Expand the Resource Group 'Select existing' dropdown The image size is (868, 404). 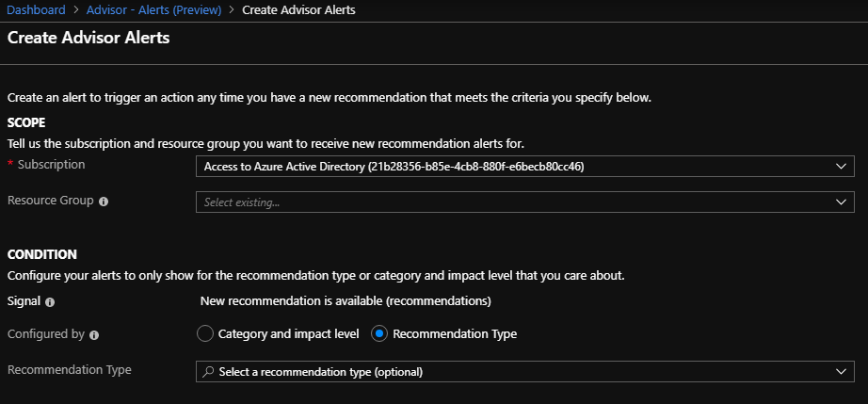[x=524, y=202]
